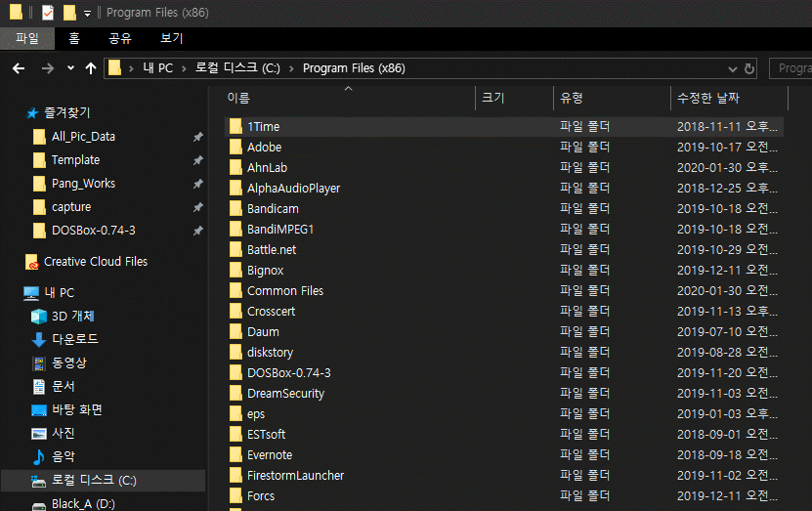812x511 pixels.
Task: Click the search box next to address bar
Action: coord(791,68)
